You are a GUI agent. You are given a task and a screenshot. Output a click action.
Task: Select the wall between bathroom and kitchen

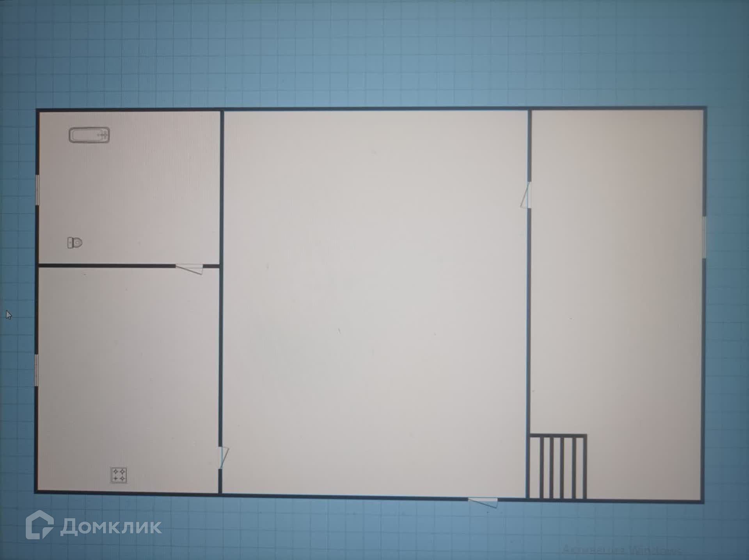105,266
